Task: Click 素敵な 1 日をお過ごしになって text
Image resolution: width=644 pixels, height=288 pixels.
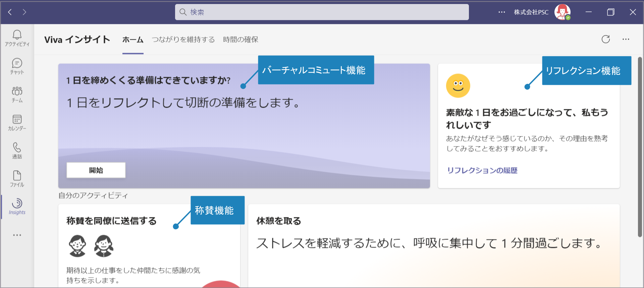Action: [x=527, y=119]
